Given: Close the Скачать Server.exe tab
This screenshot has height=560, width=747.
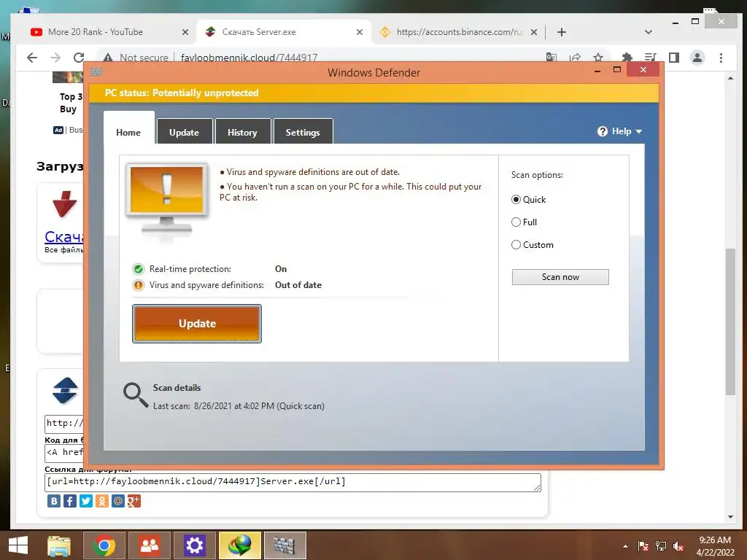Looking at the screenshot, I should pos(360,32).
